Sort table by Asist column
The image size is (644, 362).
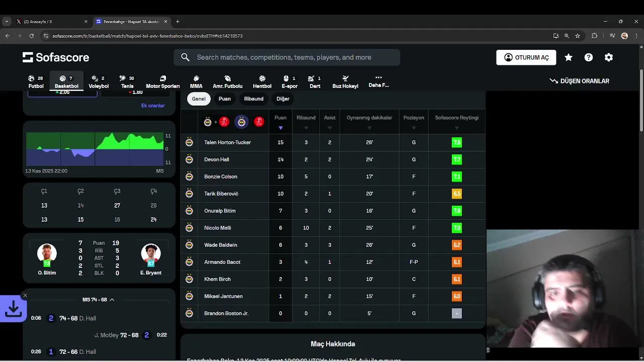(330, 122)
